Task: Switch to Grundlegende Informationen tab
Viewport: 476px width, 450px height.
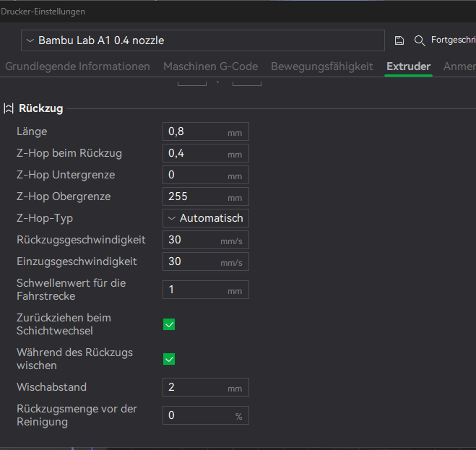Action: (78, 66)
